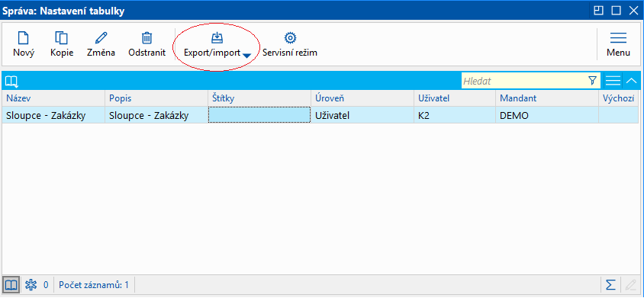Select the Sloupce - Zakázky row
This screenshot has height=298, width=644.
pos(320,116)
